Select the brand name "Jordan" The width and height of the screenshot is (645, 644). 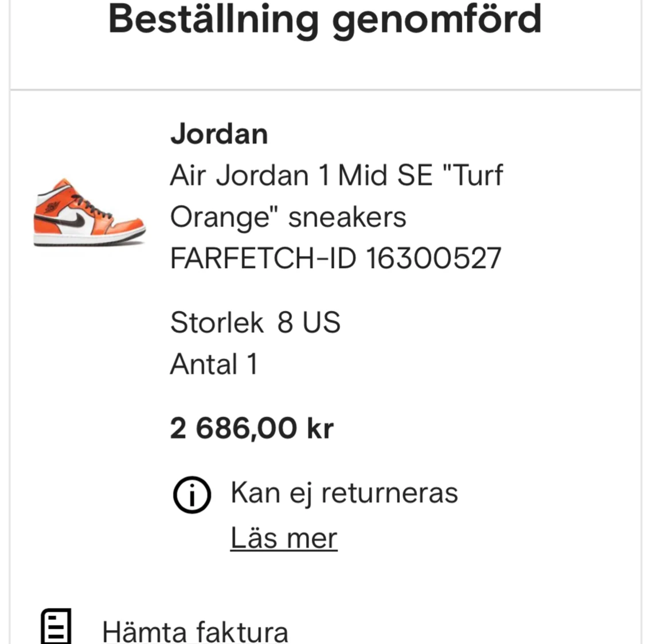coord(218,133)
